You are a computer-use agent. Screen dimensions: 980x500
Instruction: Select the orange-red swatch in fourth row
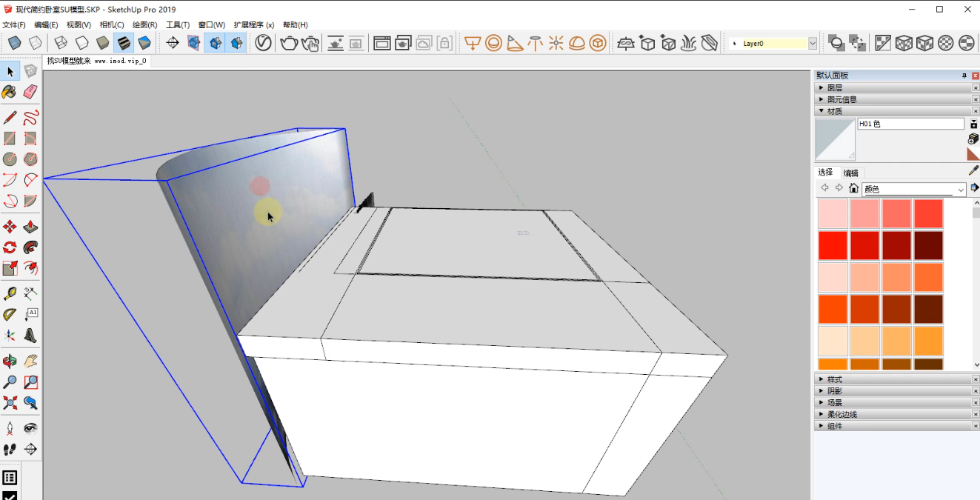pos(833,310)
